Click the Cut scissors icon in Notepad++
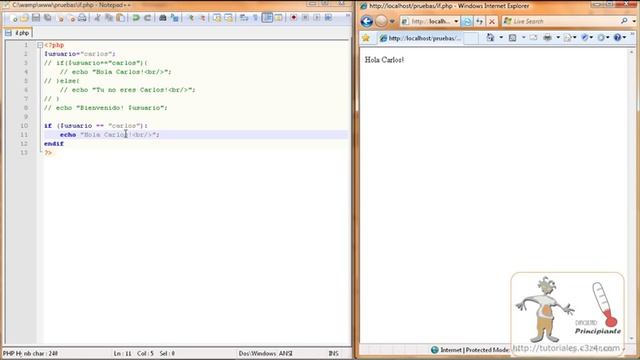The width and height of the screenshot is (640, 360). (x=97, y=18)
